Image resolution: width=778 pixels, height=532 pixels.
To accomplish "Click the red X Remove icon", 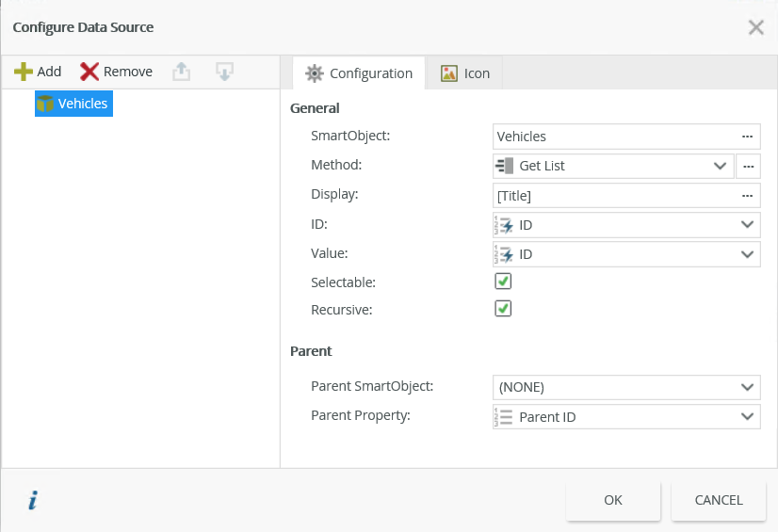I will [89, 72].
